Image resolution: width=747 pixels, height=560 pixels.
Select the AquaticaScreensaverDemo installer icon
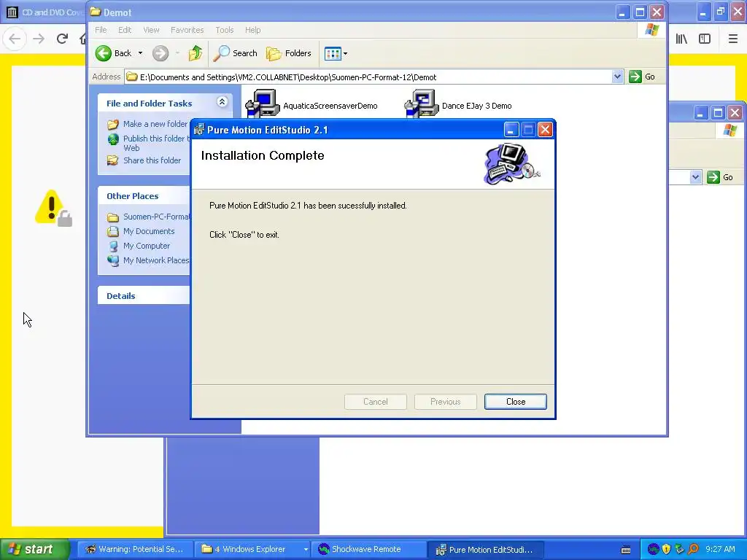tap(262, 104)
